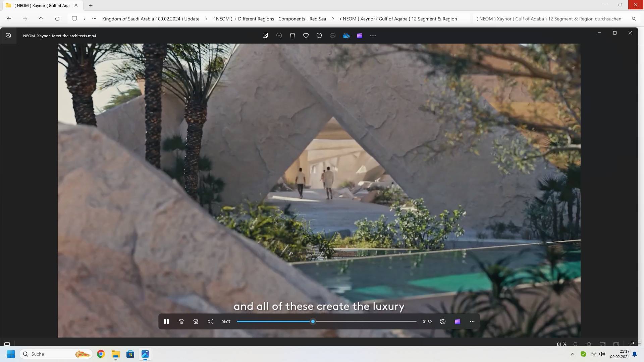Mark video as favorite with heart icon
Viewport: 644px width, 362px height.
point(306,36)
